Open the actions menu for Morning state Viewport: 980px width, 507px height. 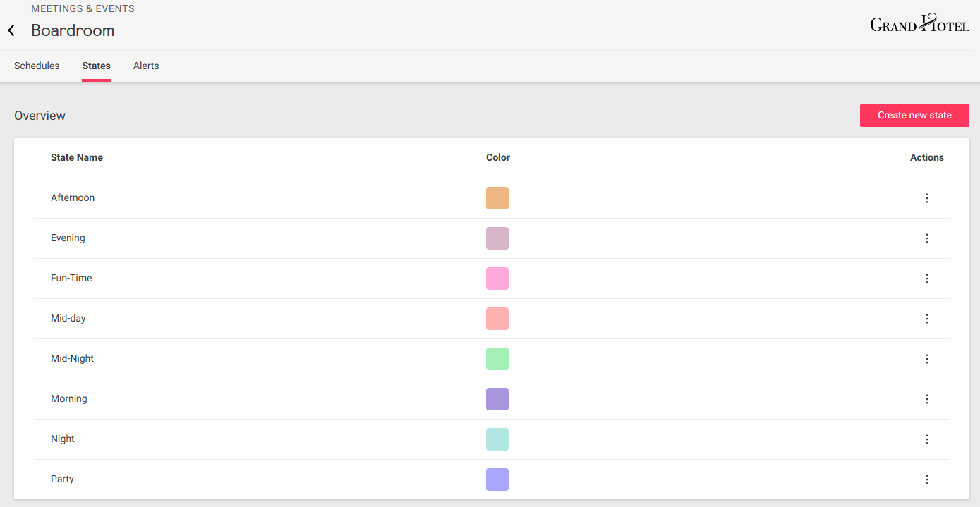pos(927,399)
